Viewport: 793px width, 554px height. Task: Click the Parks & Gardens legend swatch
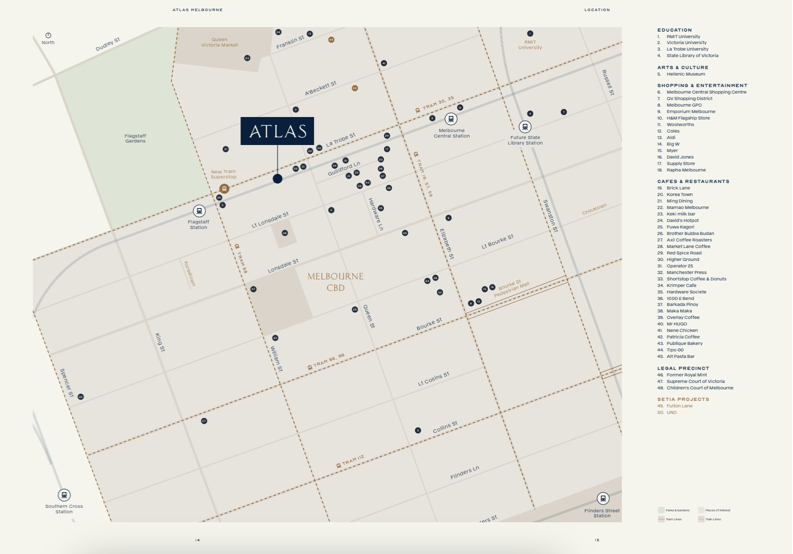click(660, 510)
